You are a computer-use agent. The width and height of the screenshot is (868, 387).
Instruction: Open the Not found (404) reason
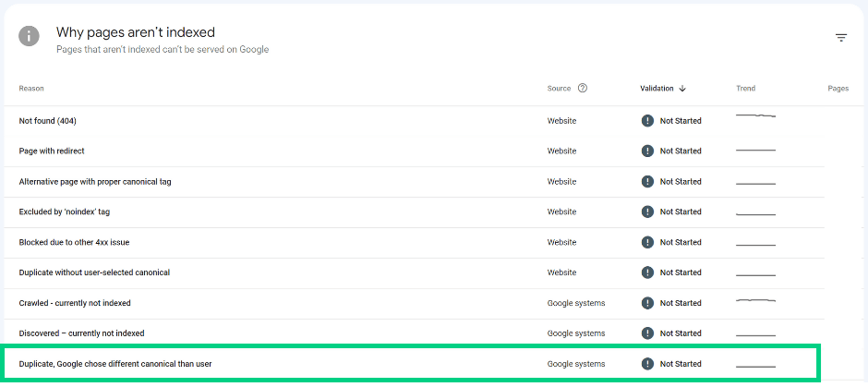[x=48, y=121]
